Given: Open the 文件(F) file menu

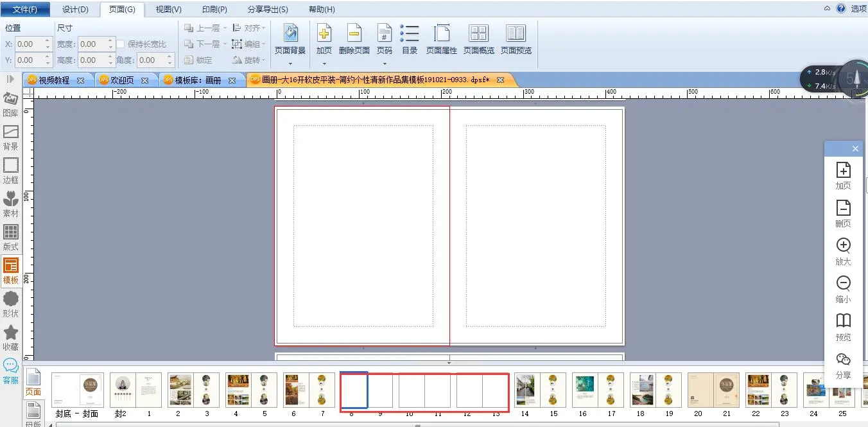Looking at the screenshot, I should tap(25, 9).
